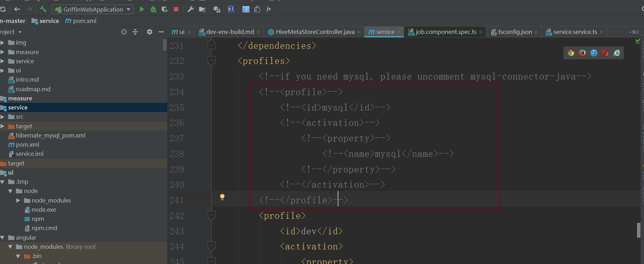644x264 pixels.
Task: Expand the node_modules folder under node
Action: (x=18, y=200)
